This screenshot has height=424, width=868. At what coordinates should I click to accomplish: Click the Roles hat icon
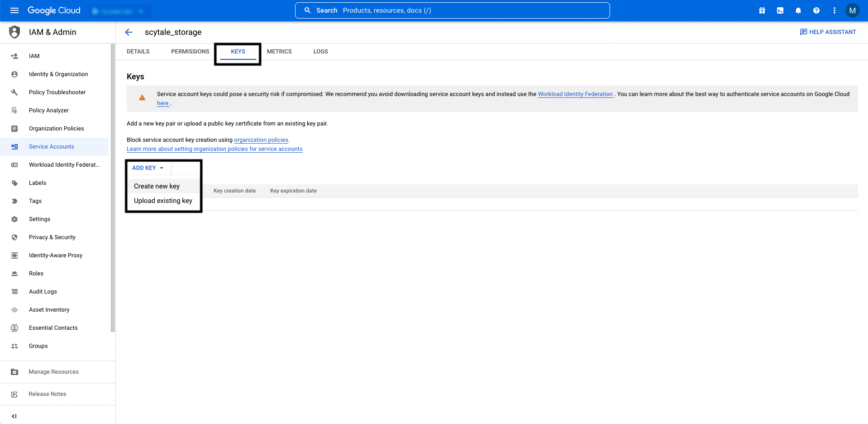point(14,274)
